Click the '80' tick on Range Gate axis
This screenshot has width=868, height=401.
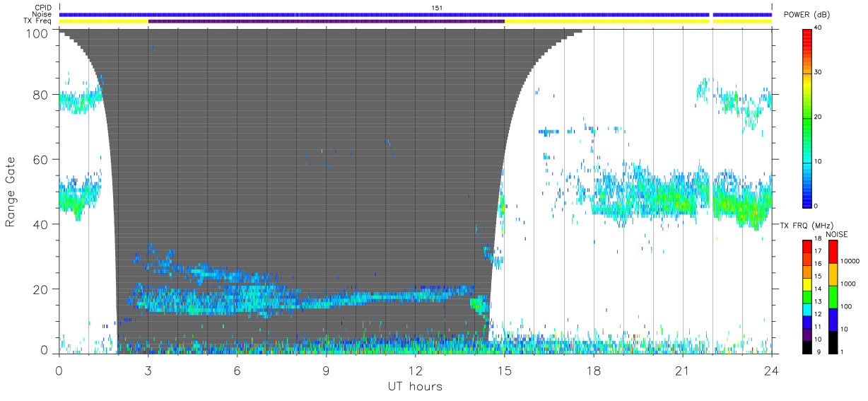(x=40, y=95)
